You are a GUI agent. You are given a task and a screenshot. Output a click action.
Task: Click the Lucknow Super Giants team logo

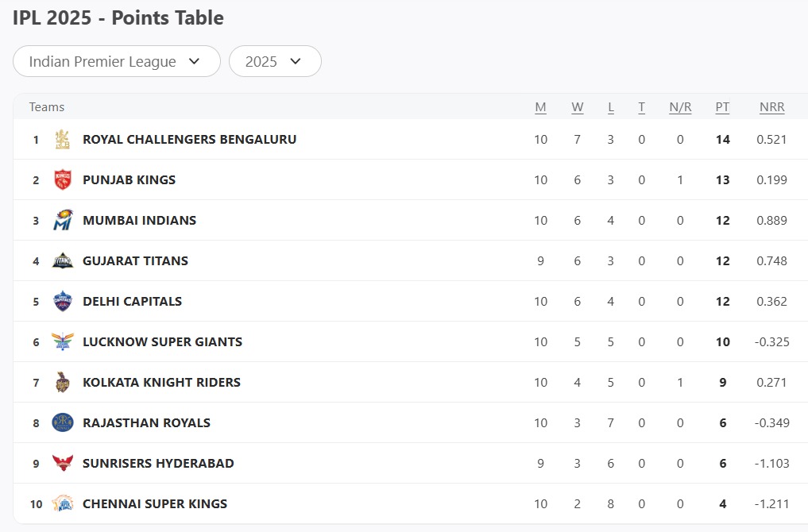tap(62, 341)
